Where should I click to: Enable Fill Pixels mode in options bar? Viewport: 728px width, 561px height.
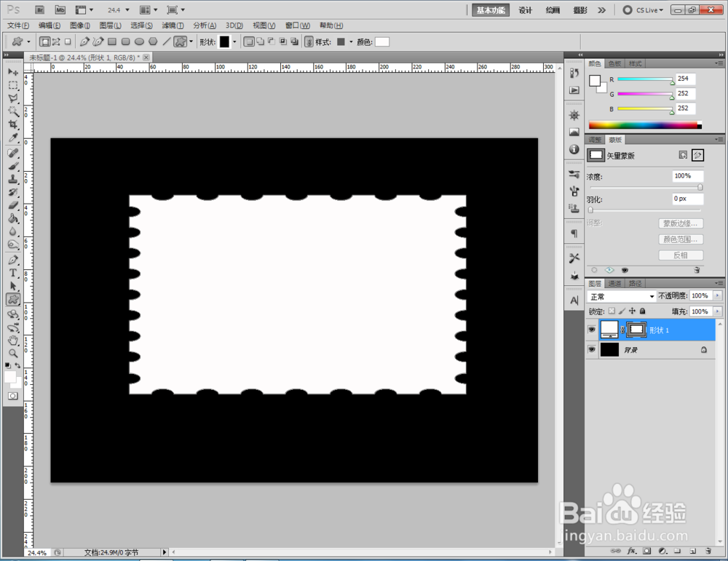click(x=68, y=41)
